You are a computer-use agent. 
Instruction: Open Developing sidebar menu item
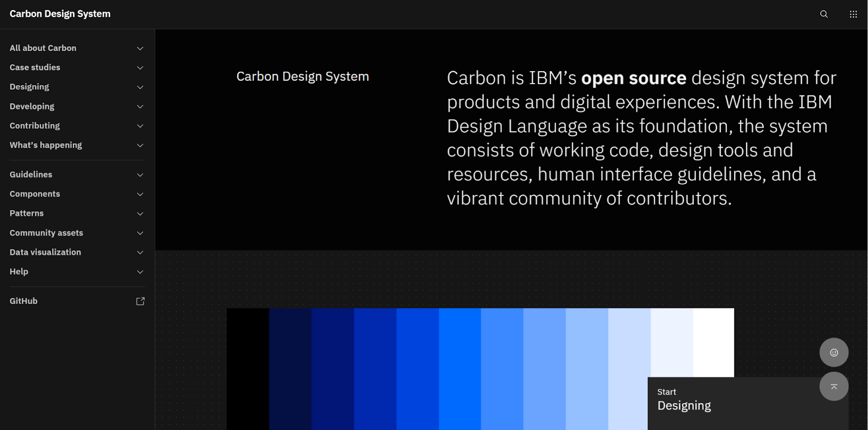[77, 106]
